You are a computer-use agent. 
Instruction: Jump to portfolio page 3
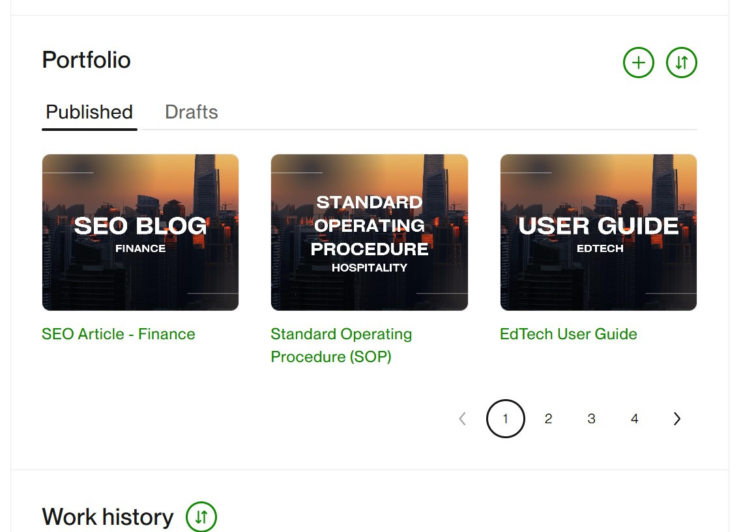pos(591,419)
